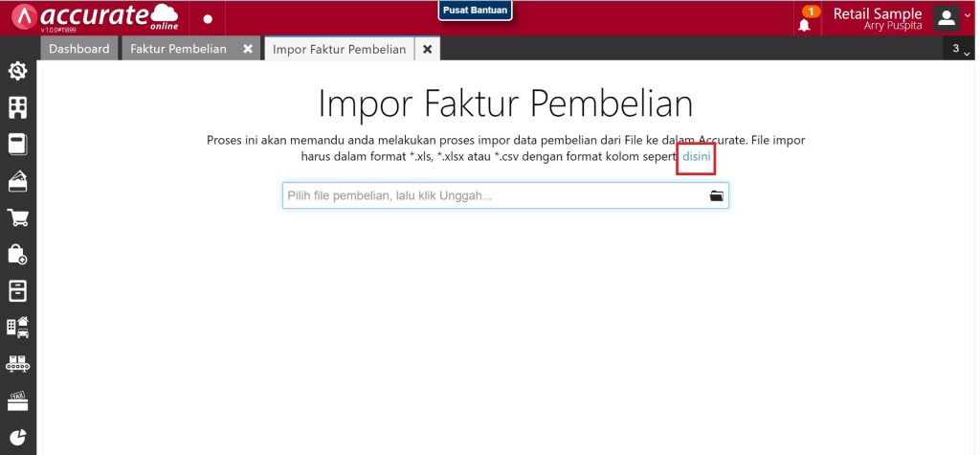This screenshot has height=455, width=980.
Task: Open the notification bell icon
Action: (x=804, y=25)
